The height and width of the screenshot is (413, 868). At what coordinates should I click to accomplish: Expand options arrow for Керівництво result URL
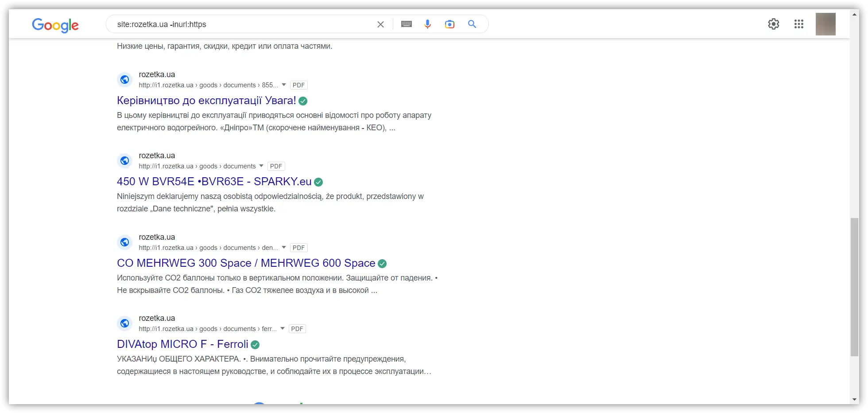(284, 85)
